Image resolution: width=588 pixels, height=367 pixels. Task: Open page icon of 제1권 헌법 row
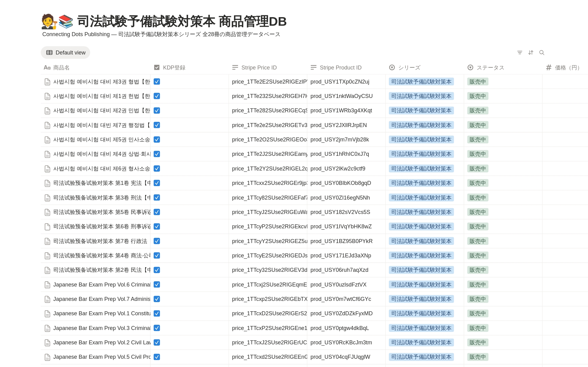pos(47,96)
